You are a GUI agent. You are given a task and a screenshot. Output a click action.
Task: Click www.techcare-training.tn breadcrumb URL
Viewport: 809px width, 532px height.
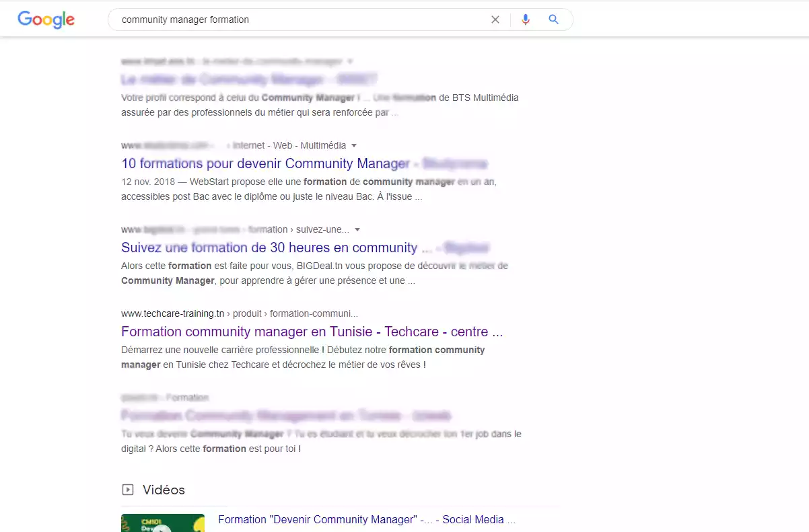[172, 313]
